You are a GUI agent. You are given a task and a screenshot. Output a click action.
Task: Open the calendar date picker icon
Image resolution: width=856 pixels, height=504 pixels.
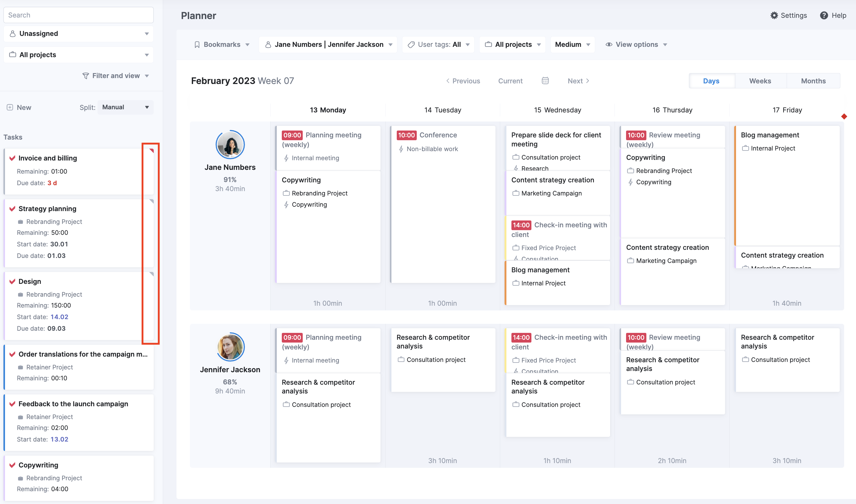pyautogui.click(x=545, y=81)
